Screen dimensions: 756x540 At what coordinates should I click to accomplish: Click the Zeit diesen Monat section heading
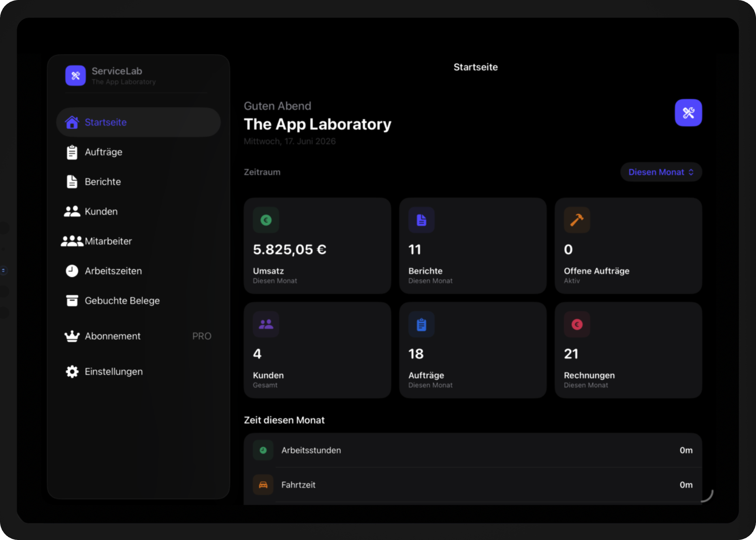tap(284, 420)
